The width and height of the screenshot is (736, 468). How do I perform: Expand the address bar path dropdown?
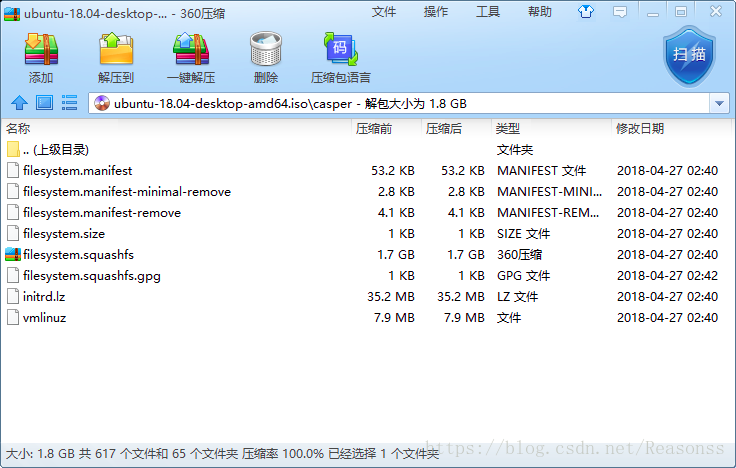(719, 103)
